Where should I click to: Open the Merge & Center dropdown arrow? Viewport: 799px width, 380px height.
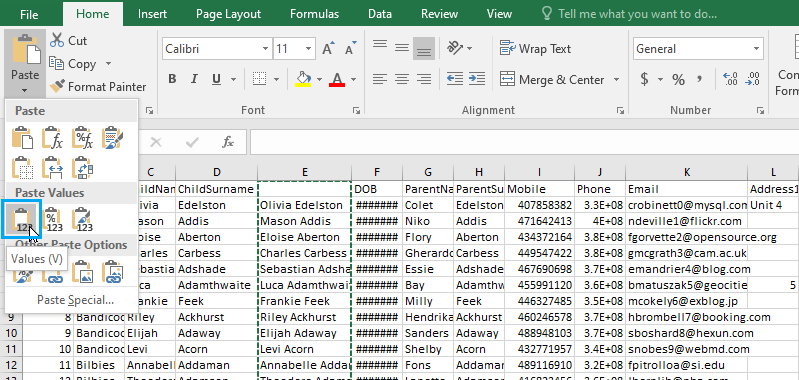click(616, 79)
